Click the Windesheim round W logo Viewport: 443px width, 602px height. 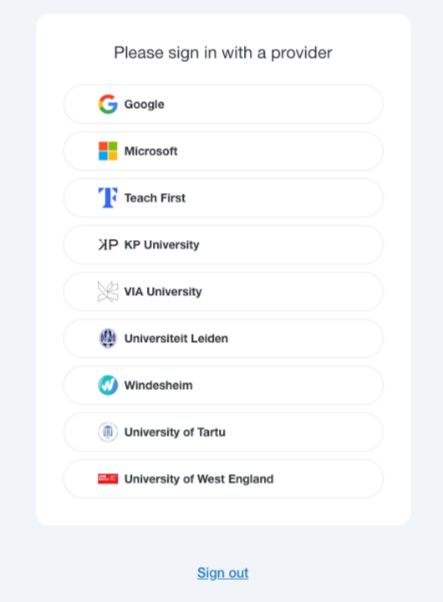[108, 385]
